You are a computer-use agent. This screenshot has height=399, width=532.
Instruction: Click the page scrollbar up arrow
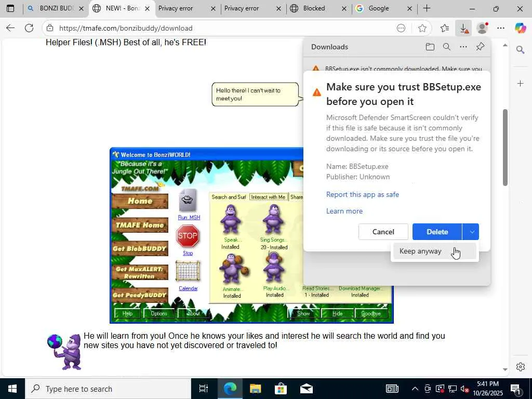505,45
